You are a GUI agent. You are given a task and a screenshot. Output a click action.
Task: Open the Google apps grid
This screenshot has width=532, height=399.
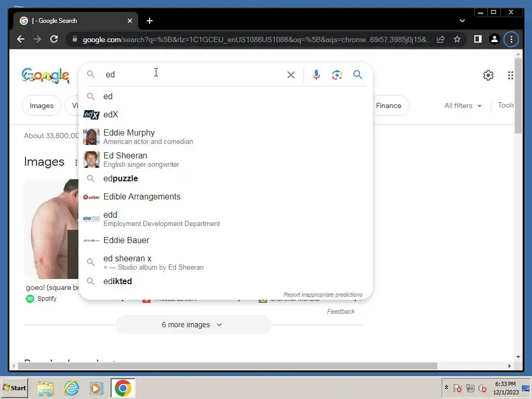(x=510, y=75)
